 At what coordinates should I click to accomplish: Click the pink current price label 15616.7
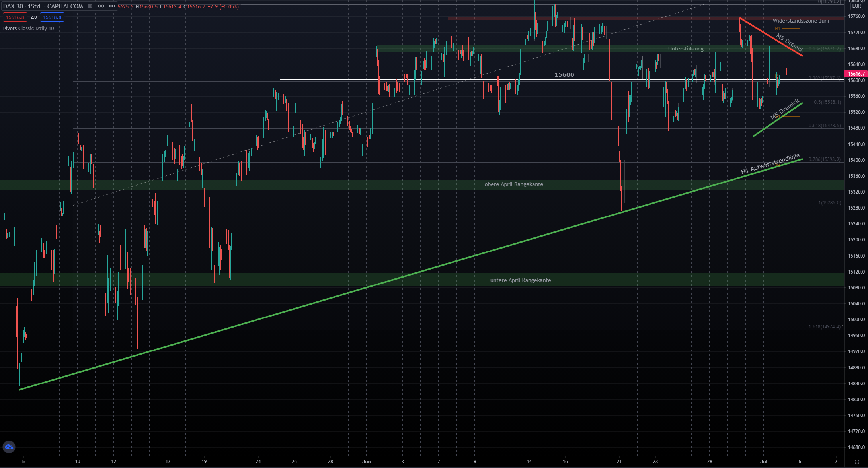(856, 74)
